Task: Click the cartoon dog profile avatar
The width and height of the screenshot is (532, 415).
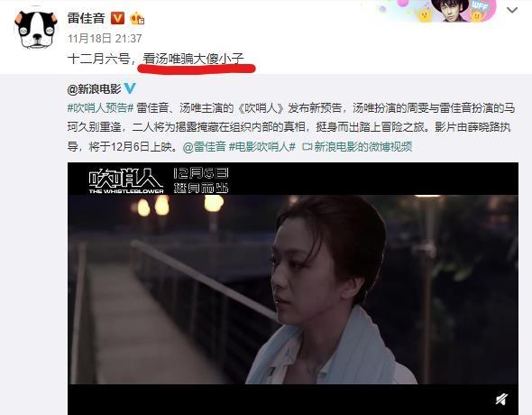Action: tap(36, 30)
